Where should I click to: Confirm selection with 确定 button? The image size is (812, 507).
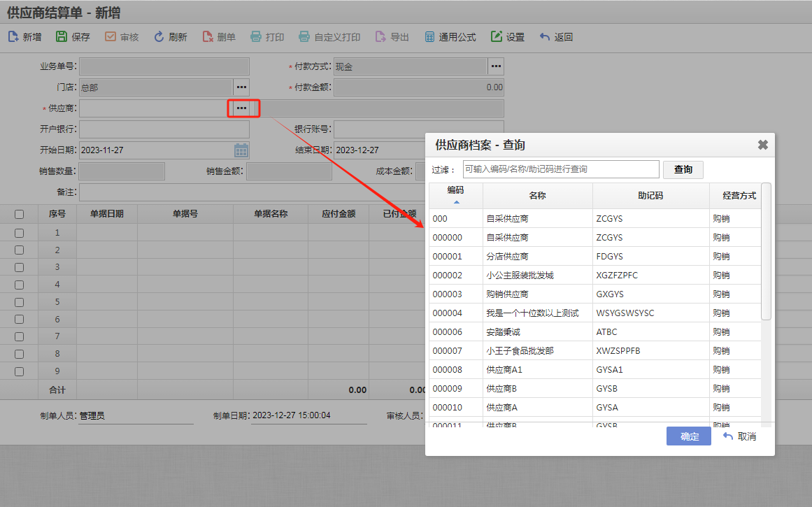pos(689,436)
